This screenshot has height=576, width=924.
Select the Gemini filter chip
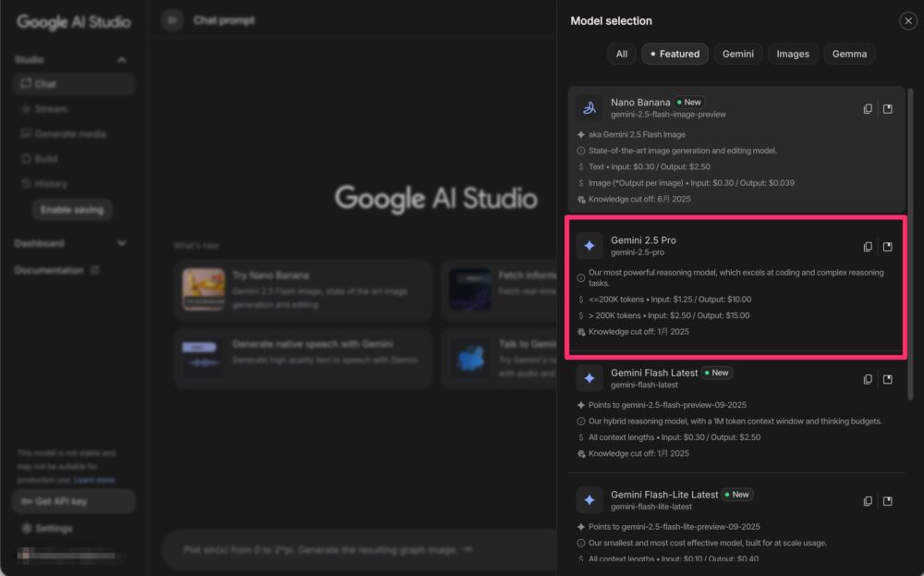(737, 54)
